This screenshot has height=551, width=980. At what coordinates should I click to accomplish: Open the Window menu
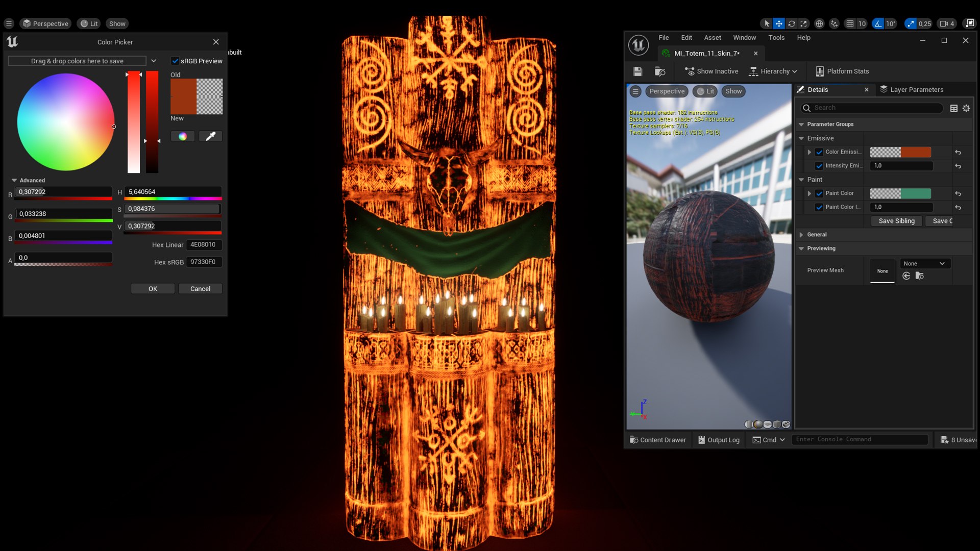pos(744,38)
